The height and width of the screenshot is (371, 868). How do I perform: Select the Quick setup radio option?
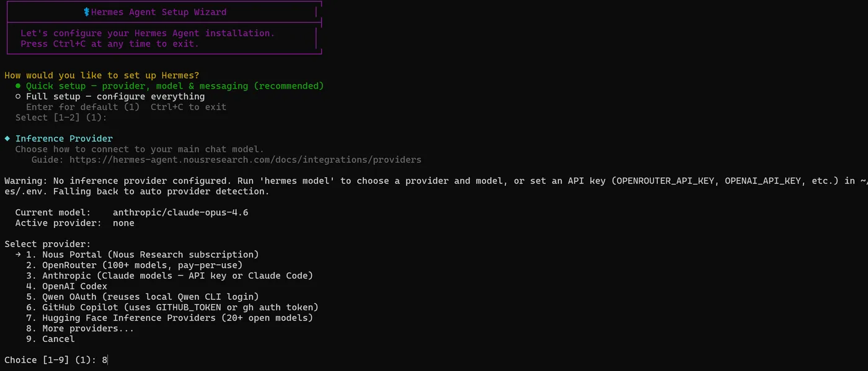[169, 86]
